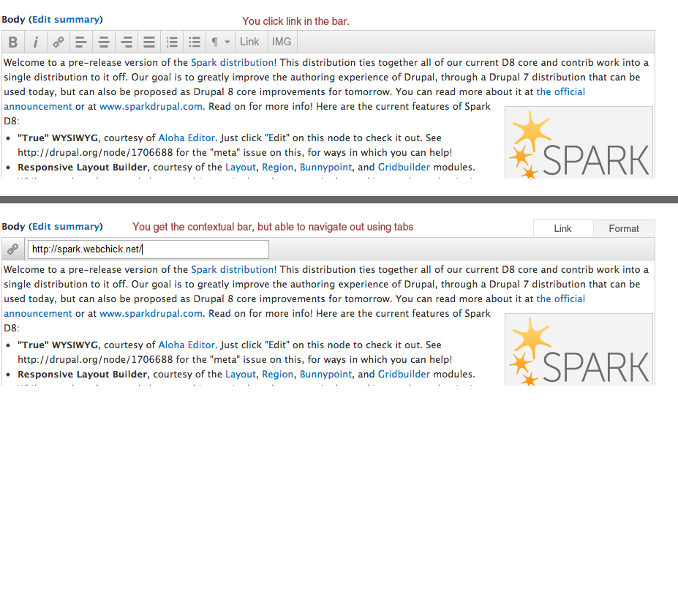Switch to the Link tab
The image size is (678, 616).
coord(563,228)
